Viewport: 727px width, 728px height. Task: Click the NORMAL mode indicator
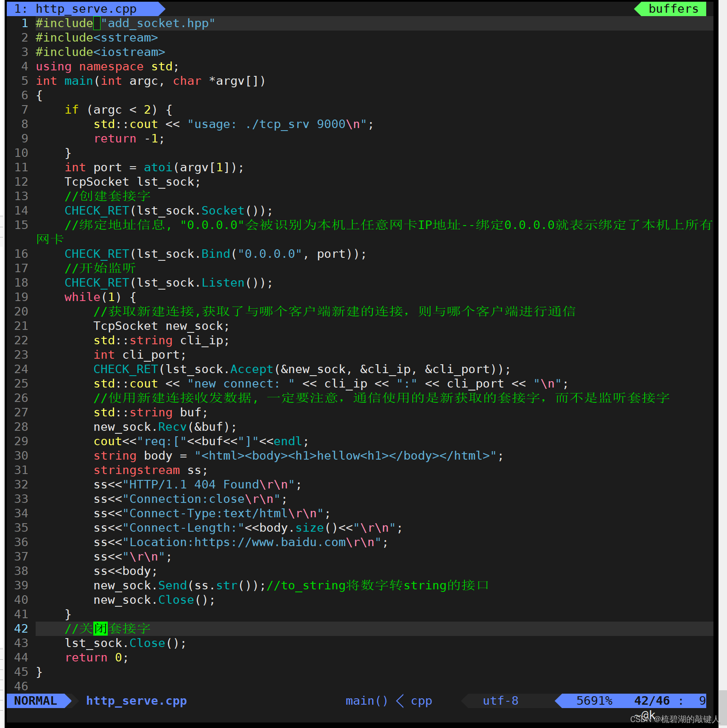[x=36, y=700]
